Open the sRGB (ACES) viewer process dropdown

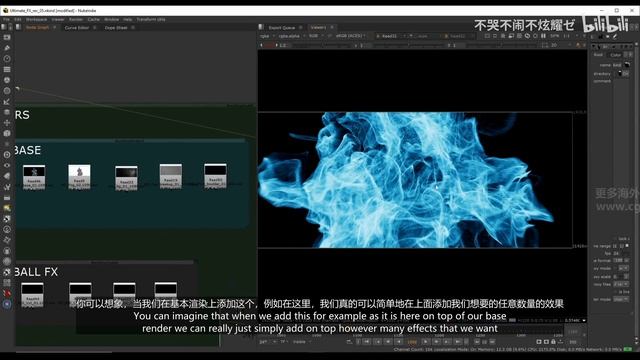click(x=351, y=36)
